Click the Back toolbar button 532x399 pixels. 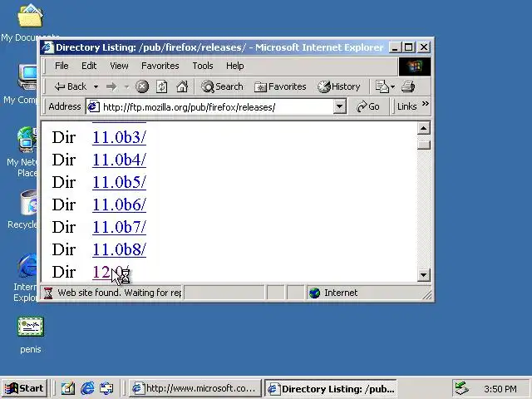click(71, 86)
